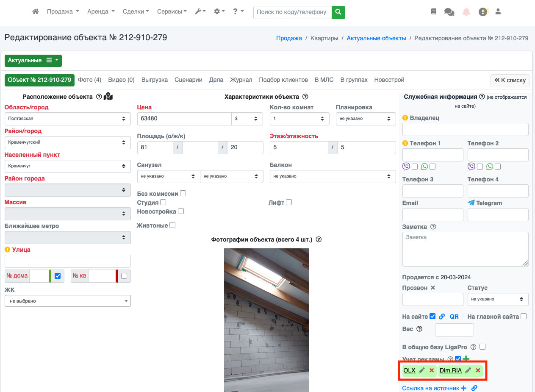
Task: Expand the Балкон dropdown
Action: click(333, 176)
